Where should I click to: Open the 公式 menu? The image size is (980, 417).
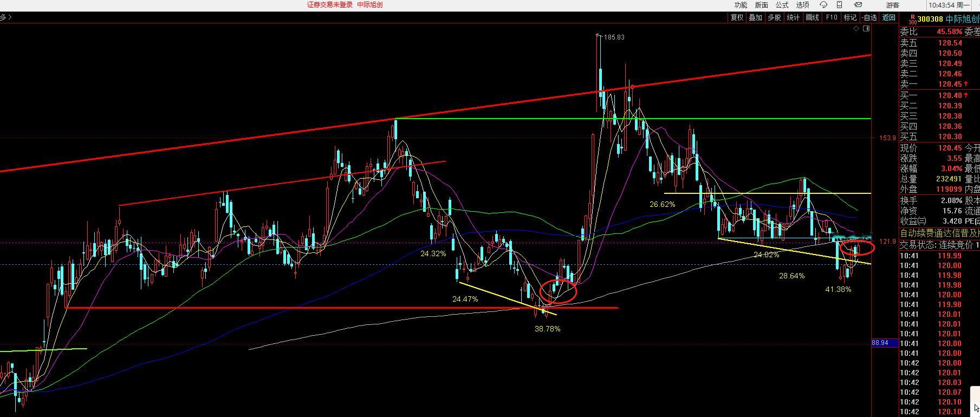click(x=782, y=5)
